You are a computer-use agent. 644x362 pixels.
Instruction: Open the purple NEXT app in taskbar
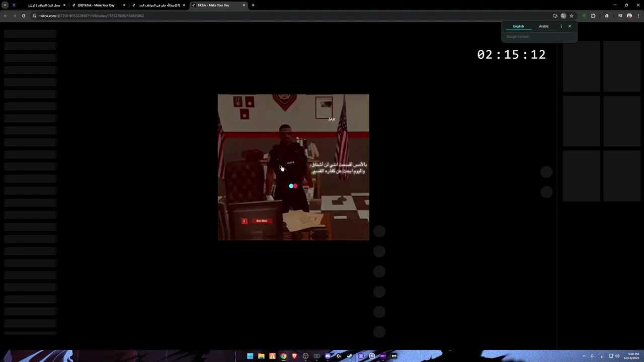click(383, 356)
